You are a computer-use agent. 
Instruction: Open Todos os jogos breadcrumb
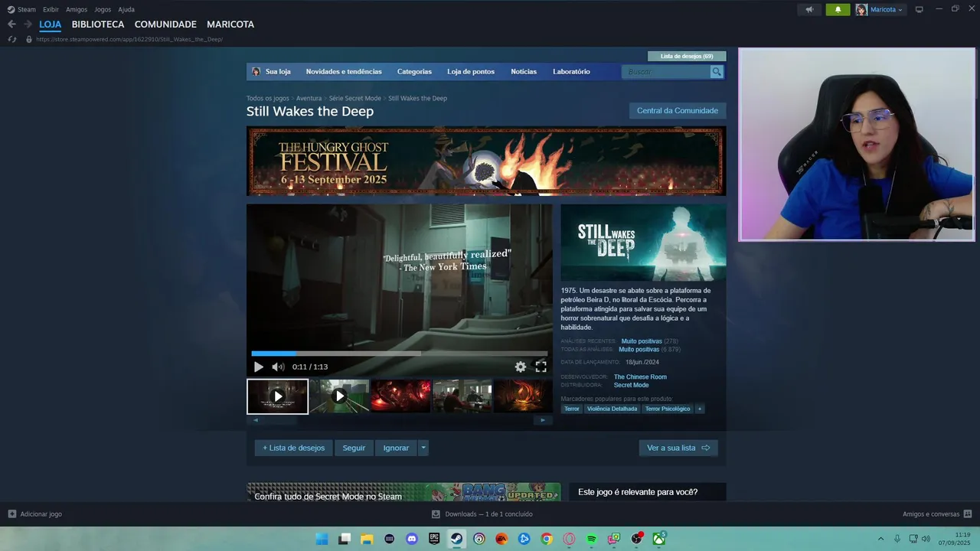click(x=268, y=98)
